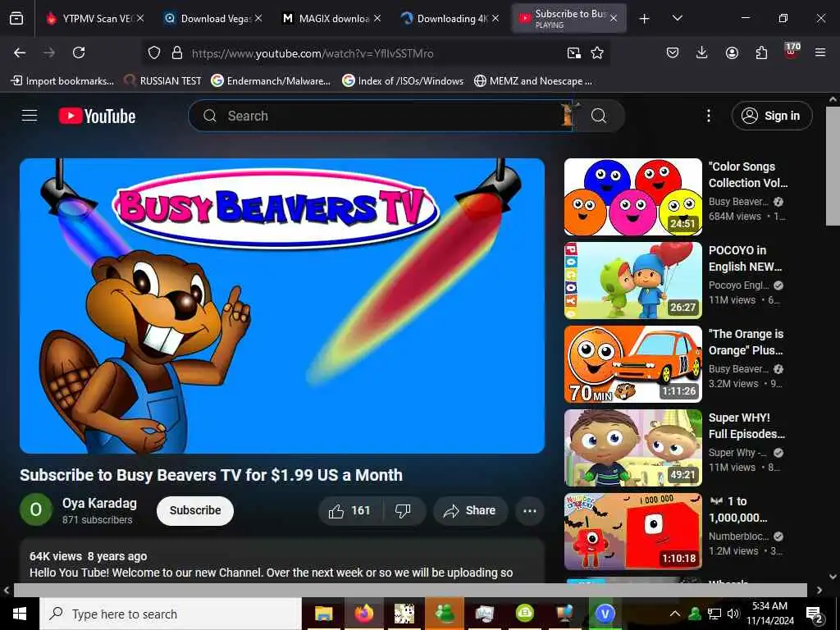Image resolution: width=840 pixels, height=630 pixels.
Task: Click into the YouTube Search field
Action: point(381,116)
